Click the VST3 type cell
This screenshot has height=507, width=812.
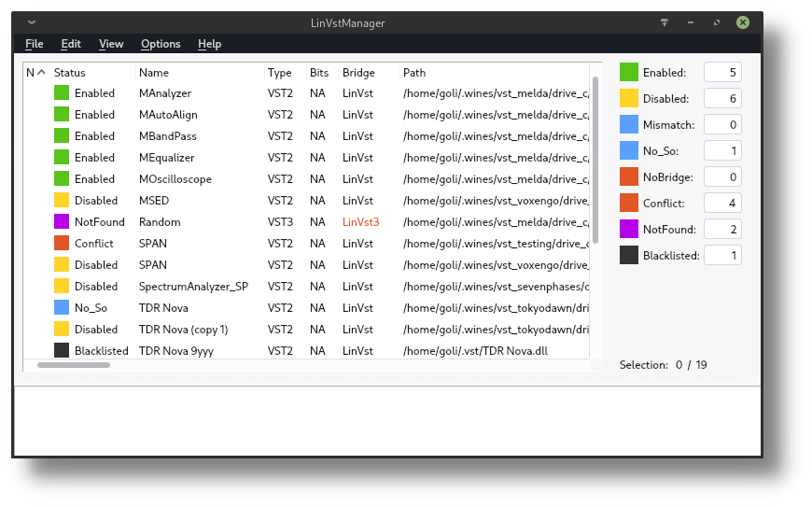tap(280, 222)
